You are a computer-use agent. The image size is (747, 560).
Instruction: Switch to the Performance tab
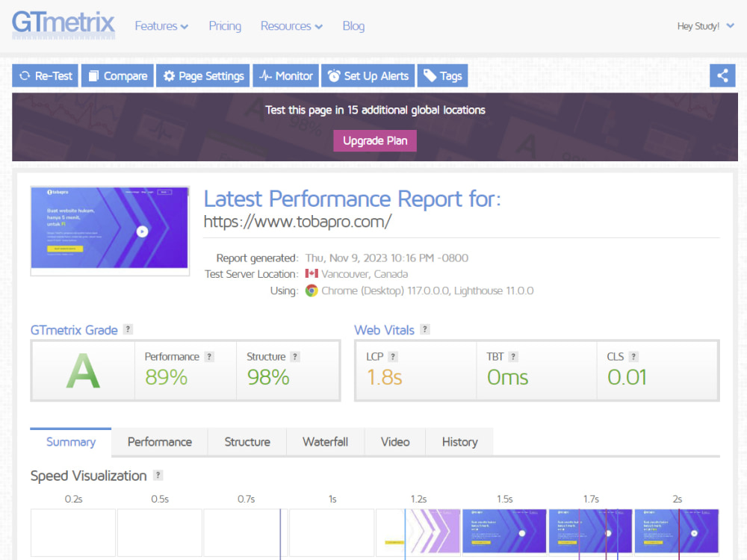tap(160, 442)
